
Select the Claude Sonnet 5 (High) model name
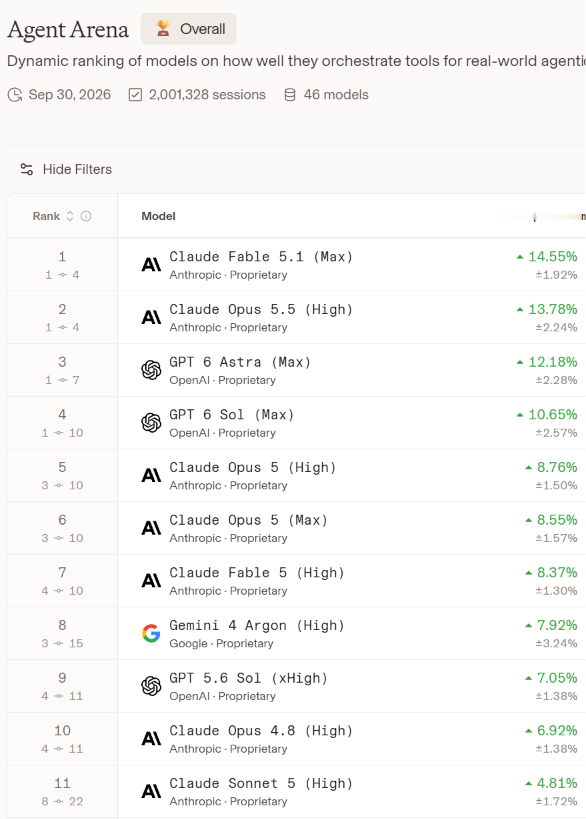pos(261,784)
